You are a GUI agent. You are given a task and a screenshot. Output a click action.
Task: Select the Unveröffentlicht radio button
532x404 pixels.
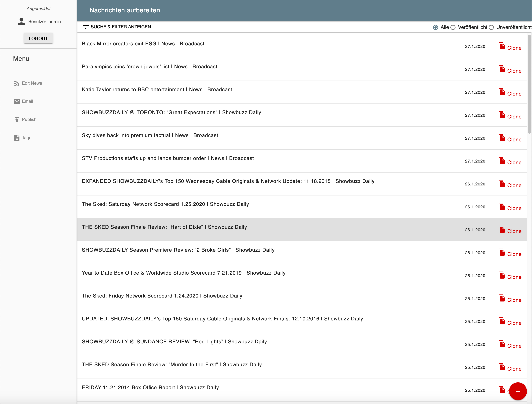click(491, 27)
